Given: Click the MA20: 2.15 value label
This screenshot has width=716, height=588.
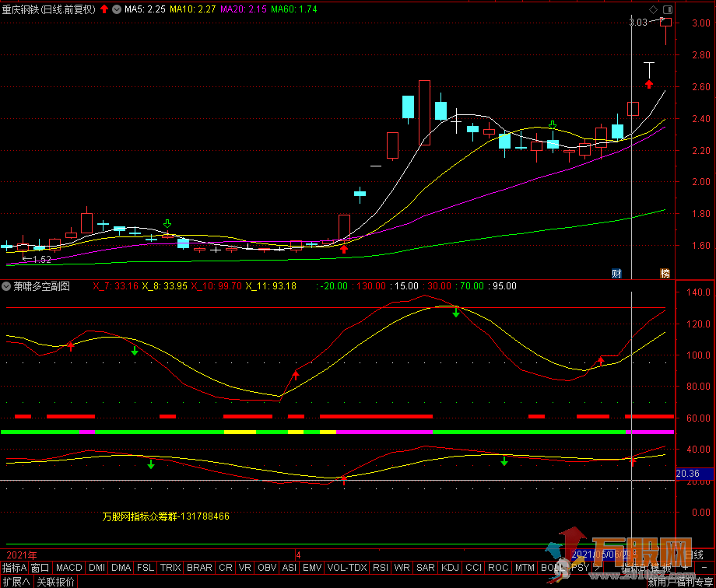Looking at the screenshot, I should [x=244, y=9].
